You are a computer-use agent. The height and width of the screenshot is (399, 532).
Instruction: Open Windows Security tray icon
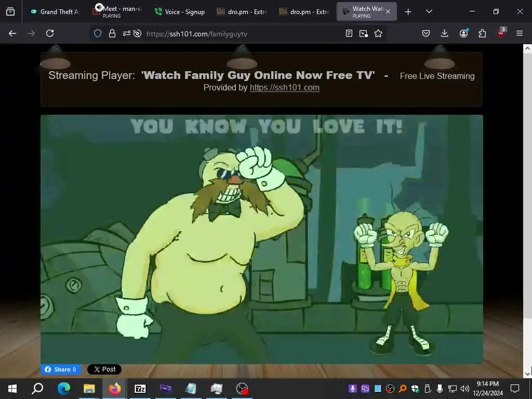(x=415, y=389)
